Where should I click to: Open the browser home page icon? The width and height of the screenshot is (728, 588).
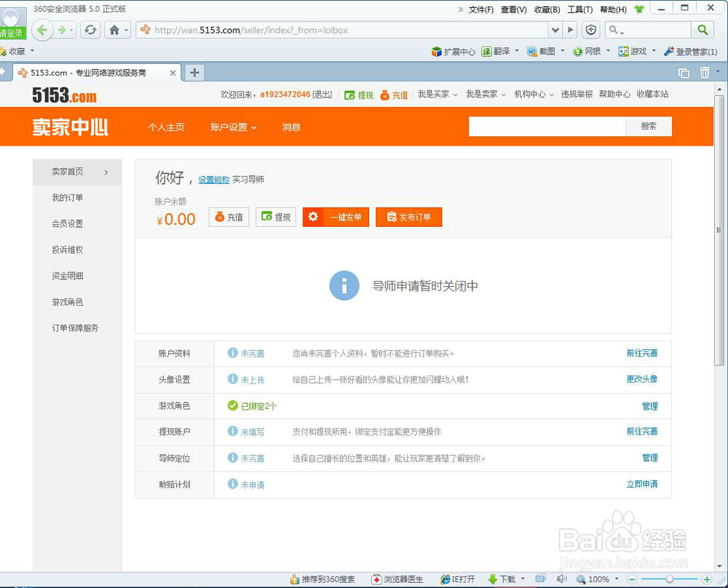[x=114, y=30]
